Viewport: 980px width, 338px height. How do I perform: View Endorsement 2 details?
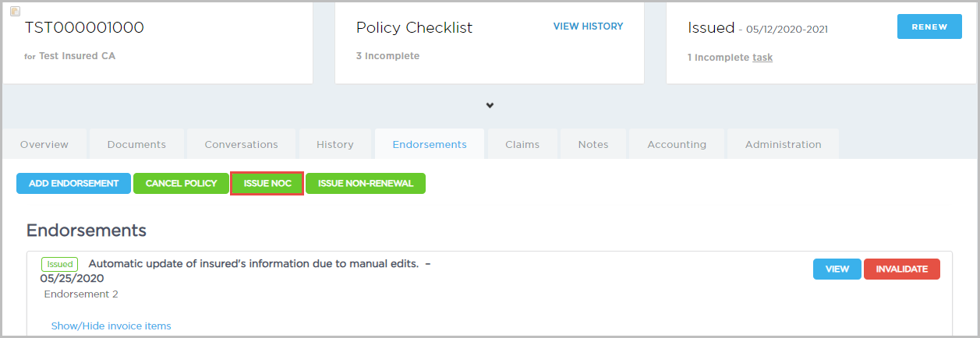click(837, 269)
